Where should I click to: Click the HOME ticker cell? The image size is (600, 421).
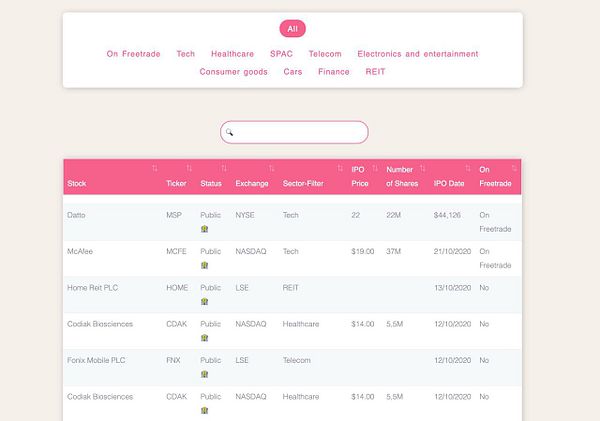177,288
